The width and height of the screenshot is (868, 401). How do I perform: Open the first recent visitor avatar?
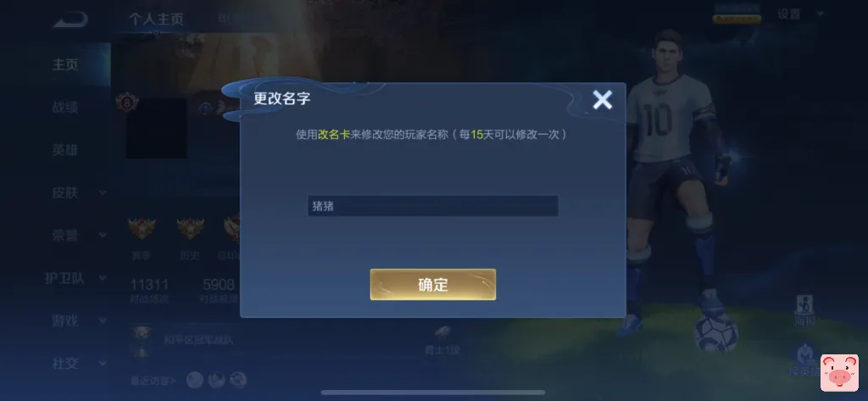(x=195, y=380)
